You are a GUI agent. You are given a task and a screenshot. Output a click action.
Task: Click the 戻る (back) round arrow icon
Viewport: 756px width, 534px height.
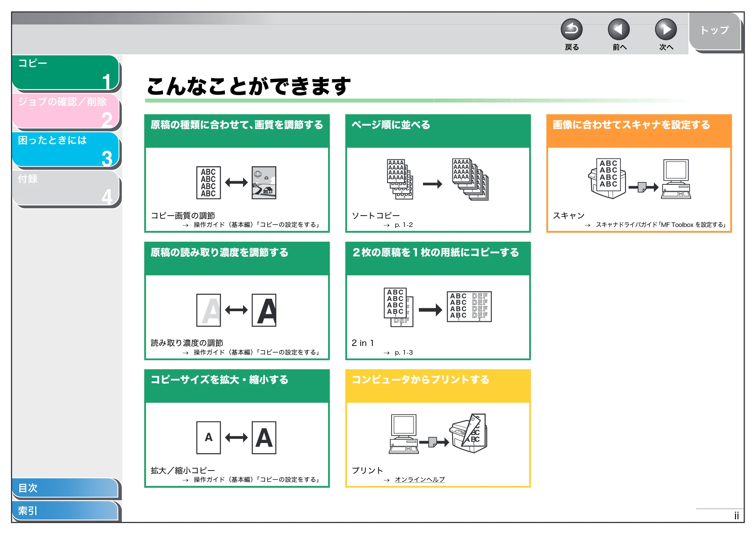point(572,29)
